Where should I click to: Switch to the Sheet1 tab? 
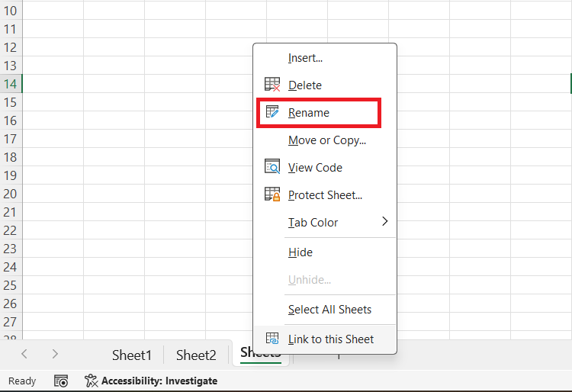(x=132, y=355)
